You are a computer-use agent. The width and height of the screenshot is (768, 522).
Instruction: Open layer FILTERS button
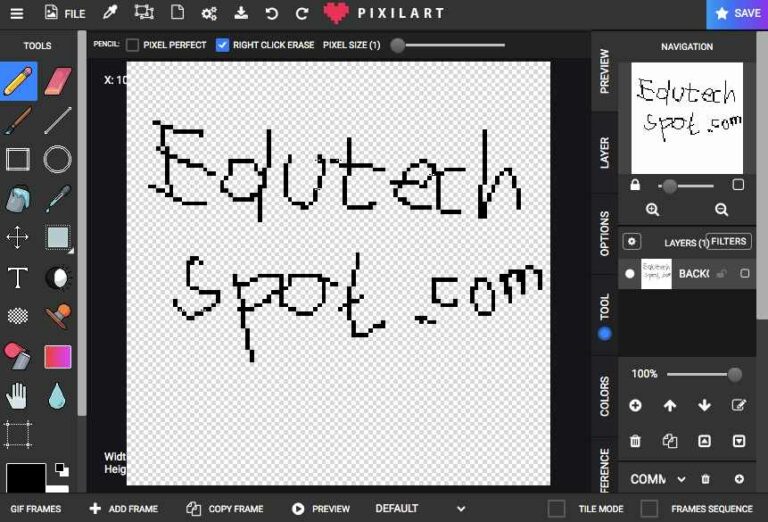coord(728,241)
